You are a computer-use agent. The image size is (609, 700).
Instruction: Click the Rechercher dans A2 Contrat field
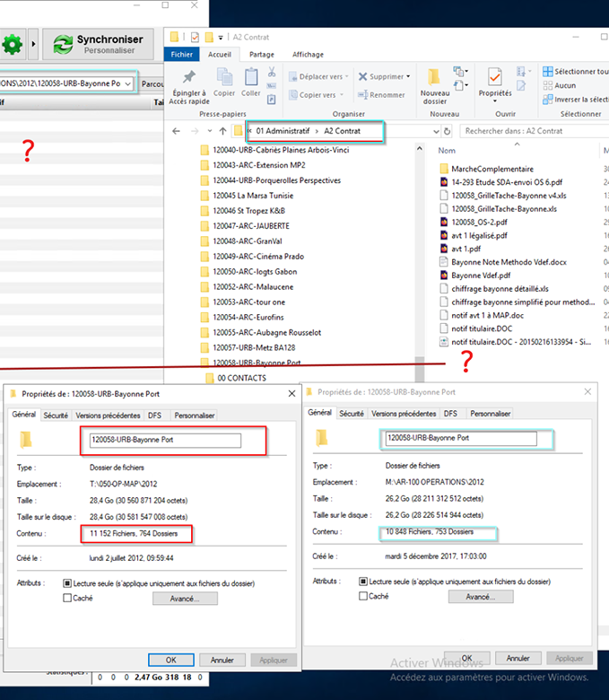[x=534, y=131]
